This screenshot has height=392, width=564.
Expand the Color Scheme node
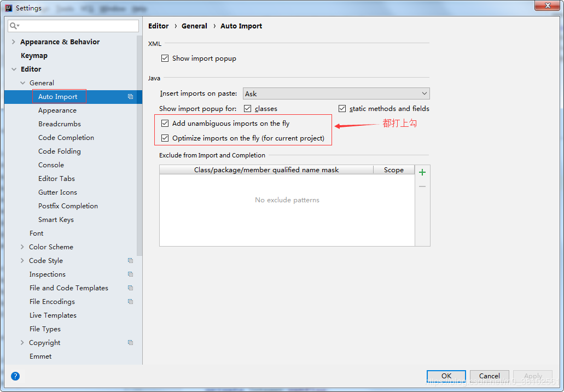coord(22,247)
